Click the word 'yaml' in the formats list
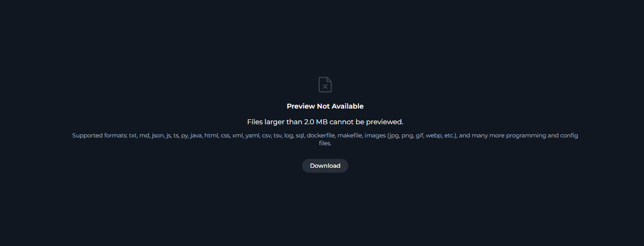644x246 pixels. [253, 135]
